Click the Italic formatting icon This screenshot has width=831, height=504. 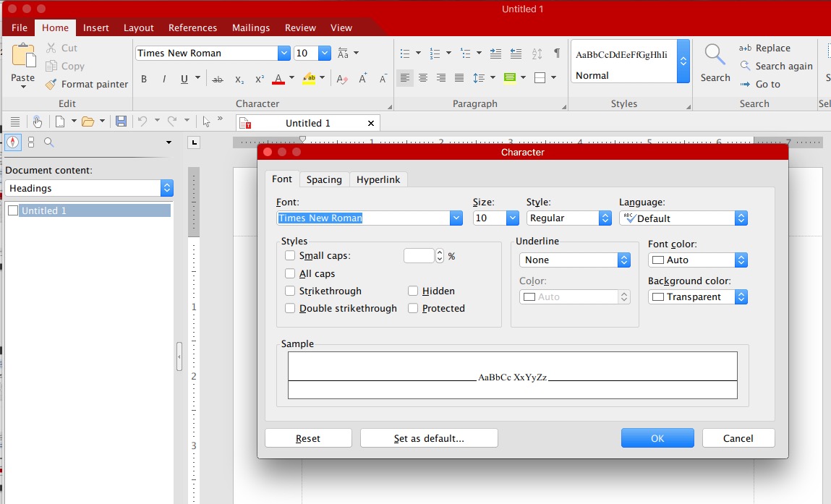[164, 79]
